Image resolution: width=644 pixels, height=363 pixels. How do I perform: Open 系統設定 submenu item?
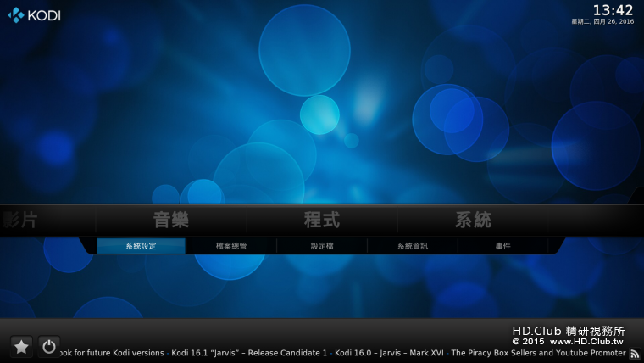pyautogui.click(x=141, y=246)
